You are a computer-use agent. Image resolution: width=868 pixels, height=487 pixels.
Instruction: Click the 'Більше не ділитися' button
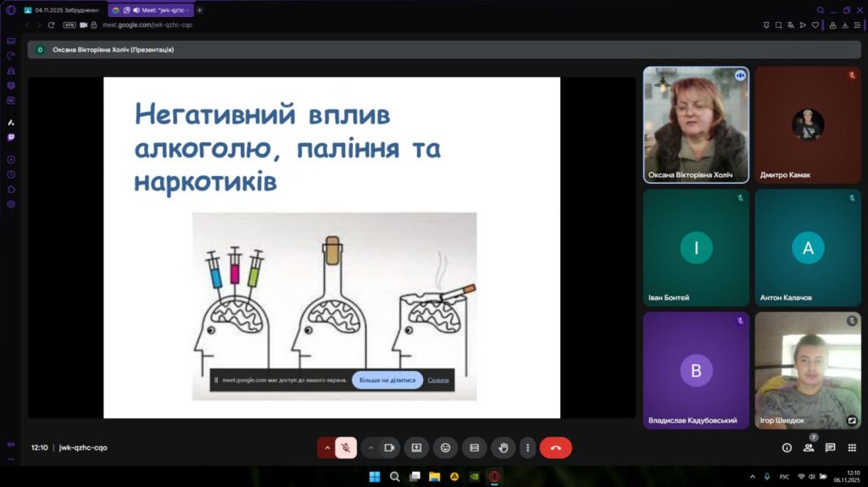(387, 380)
